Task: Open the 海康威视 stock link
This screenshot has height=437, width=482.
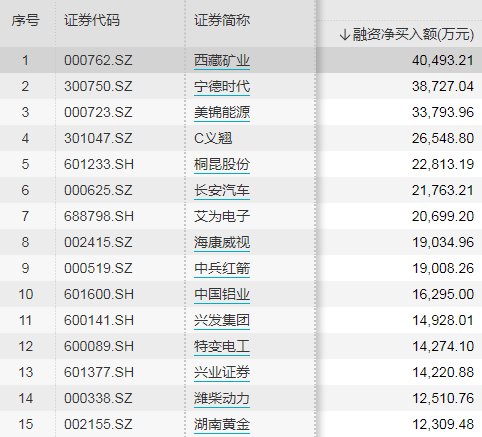Action: (222, 242)
